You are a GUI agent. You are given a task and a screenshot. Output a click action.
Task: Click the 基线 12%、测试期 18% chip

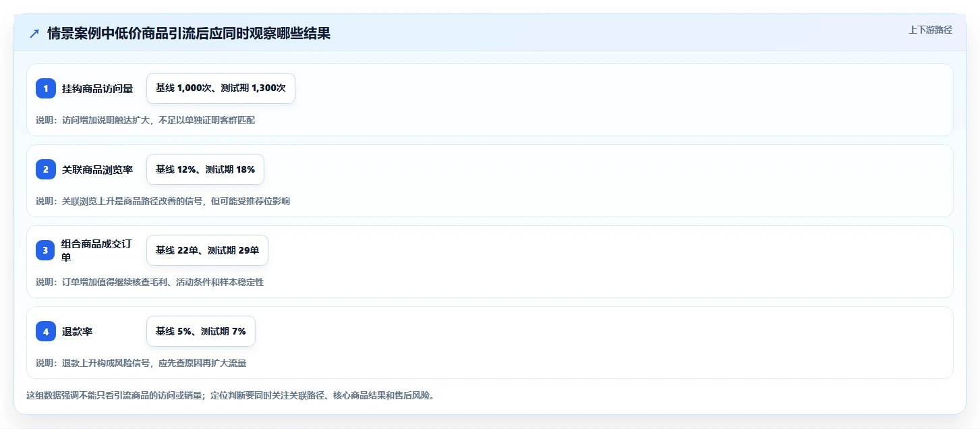205,169
